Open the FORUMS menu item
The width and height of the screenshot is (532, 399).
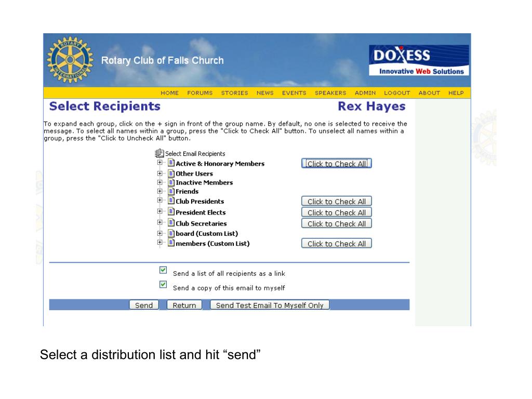point(200,93)
